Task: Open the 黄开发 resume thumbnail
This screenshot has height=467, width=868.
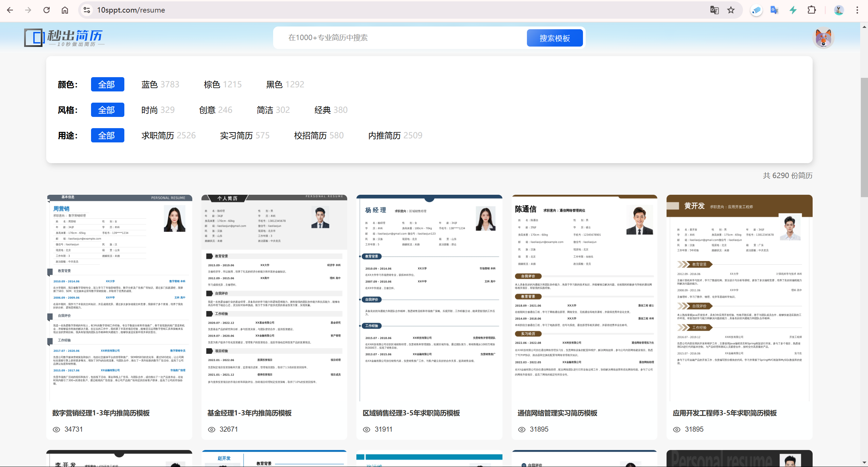Action: click(x=740, y=298)
